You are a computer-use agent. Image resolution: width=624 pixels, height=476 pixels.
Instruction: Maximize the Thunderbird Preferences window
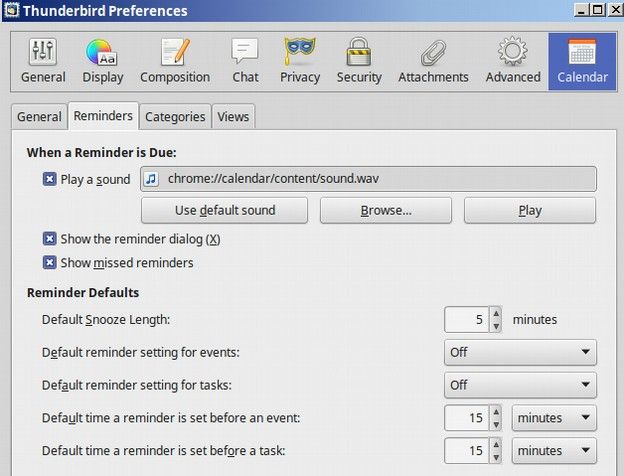pyautogui.click(x=597, y=9)
